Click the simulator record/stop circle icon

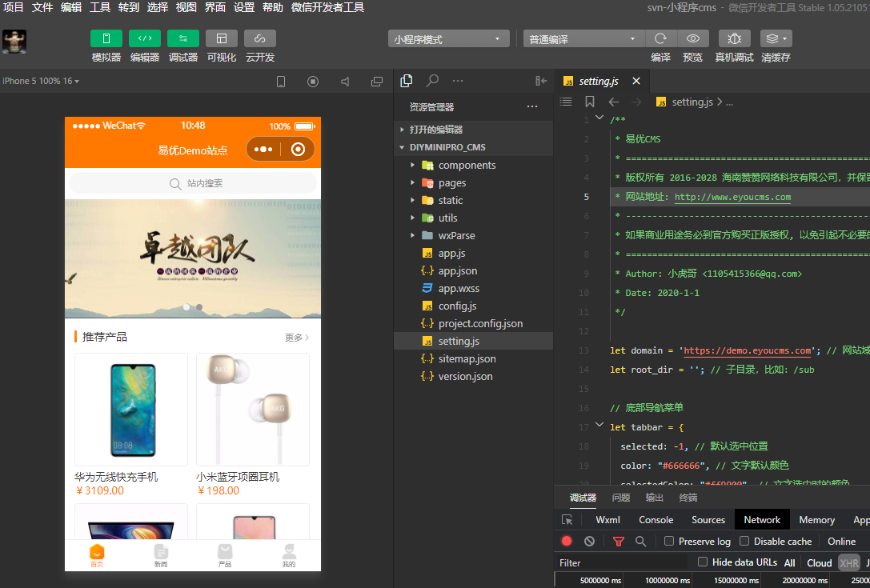pos(313,82)
